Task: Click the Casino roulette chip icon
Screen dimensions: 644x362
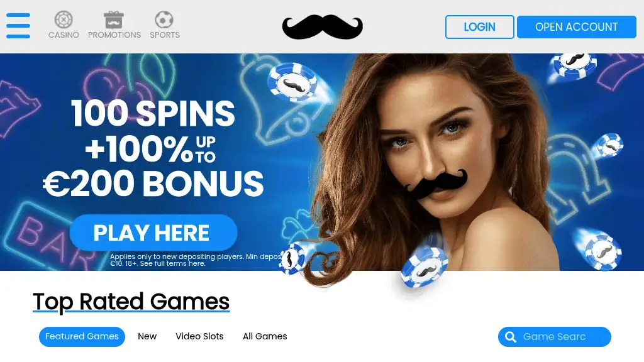Action: (x=64, y=19)
